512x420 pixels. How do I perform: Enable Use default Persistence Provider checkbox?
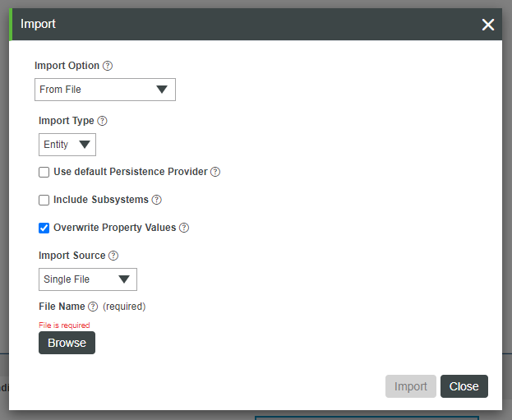click(44, 172)
